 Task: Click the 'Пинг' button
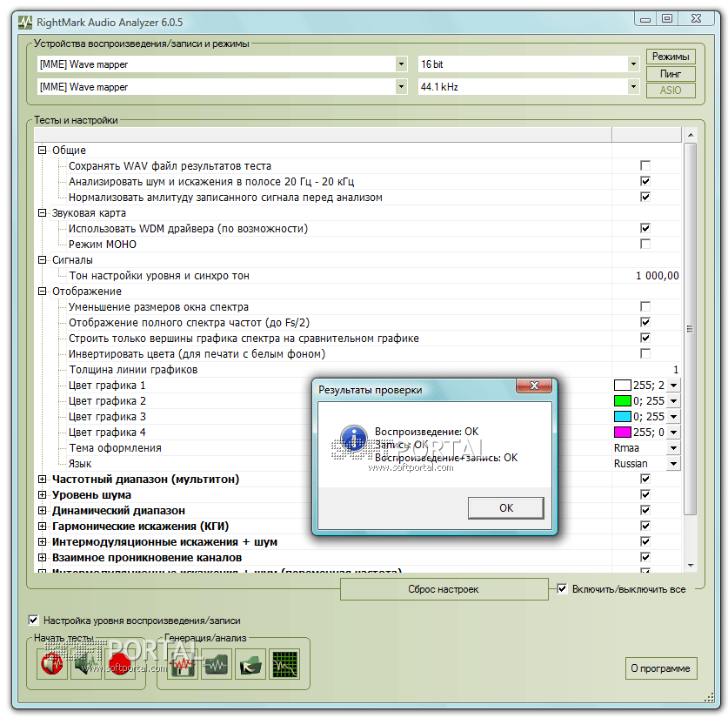coord(671,74)
